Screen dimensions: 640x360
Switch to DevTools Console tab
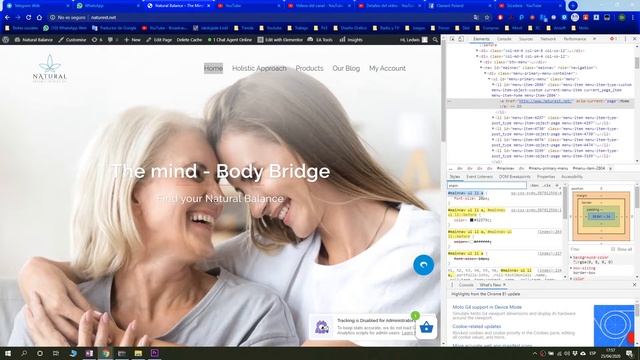[504, 39]
